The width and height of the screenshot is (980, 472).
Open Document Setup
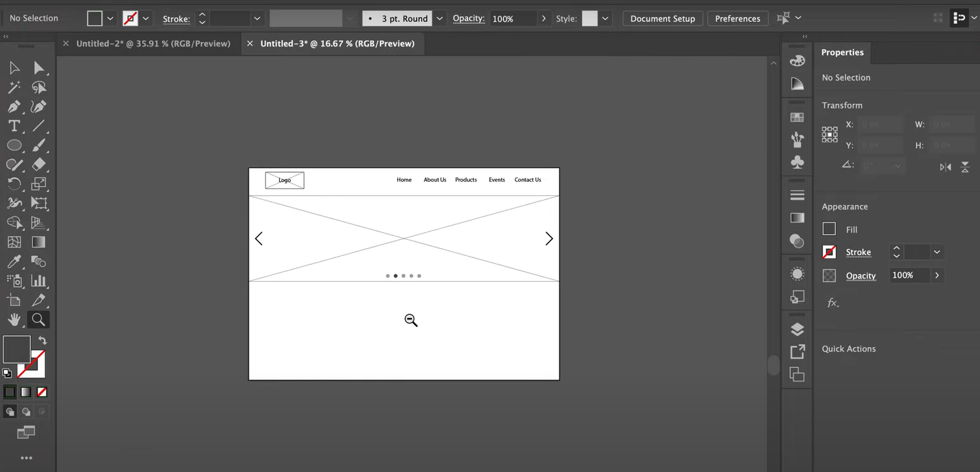[x=662, y=18]
